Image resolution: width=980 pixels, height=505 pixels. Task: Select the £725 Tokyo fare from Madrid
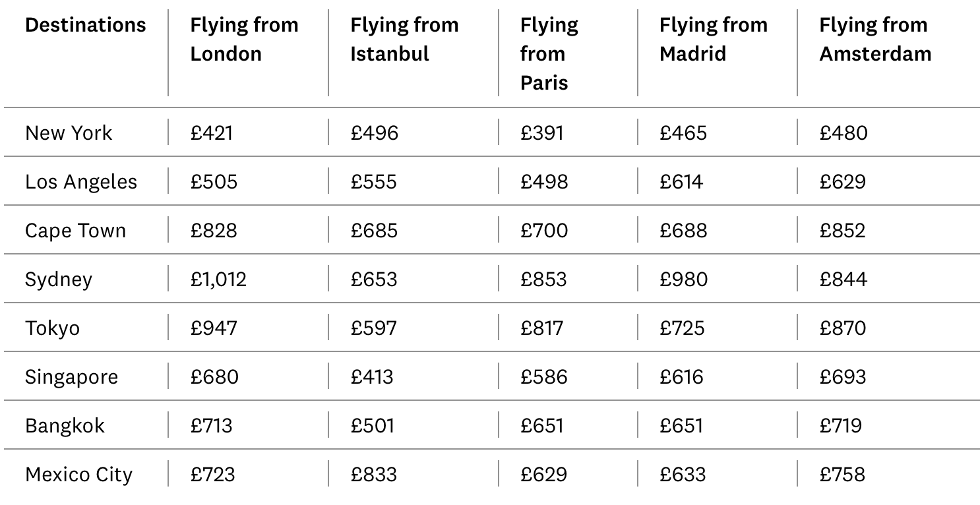(682, 328)
